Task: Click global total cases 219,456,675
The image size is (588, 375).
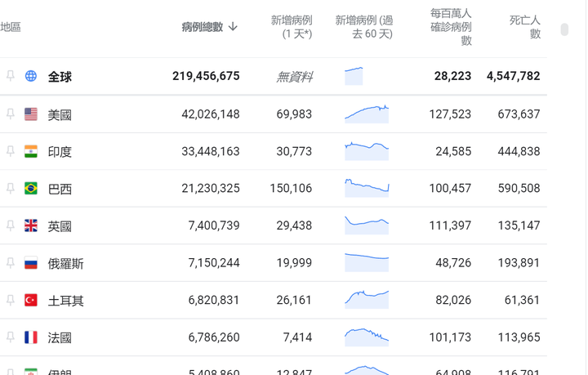Action: (206, 76)
